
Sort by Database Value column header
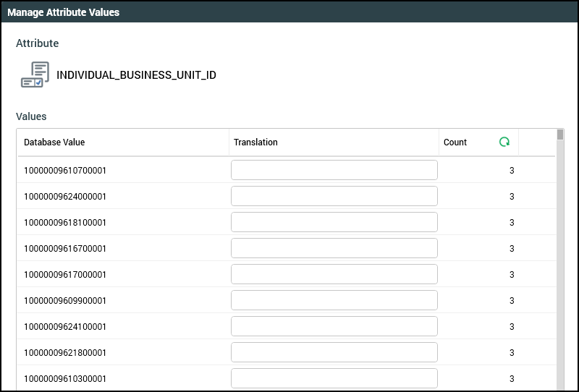tap(54, 142)
